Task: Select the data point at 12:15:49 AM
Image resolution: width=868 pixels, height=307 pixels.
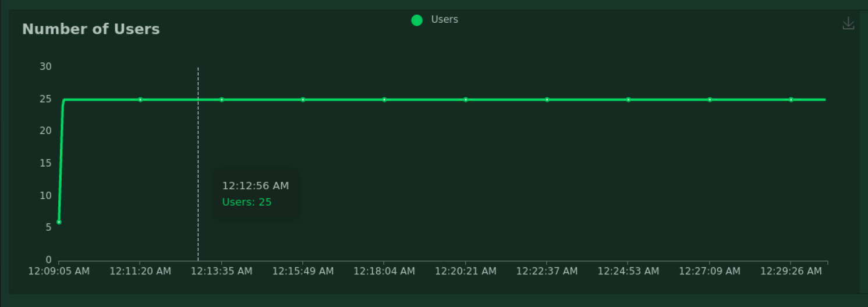Action: [303, 100]
